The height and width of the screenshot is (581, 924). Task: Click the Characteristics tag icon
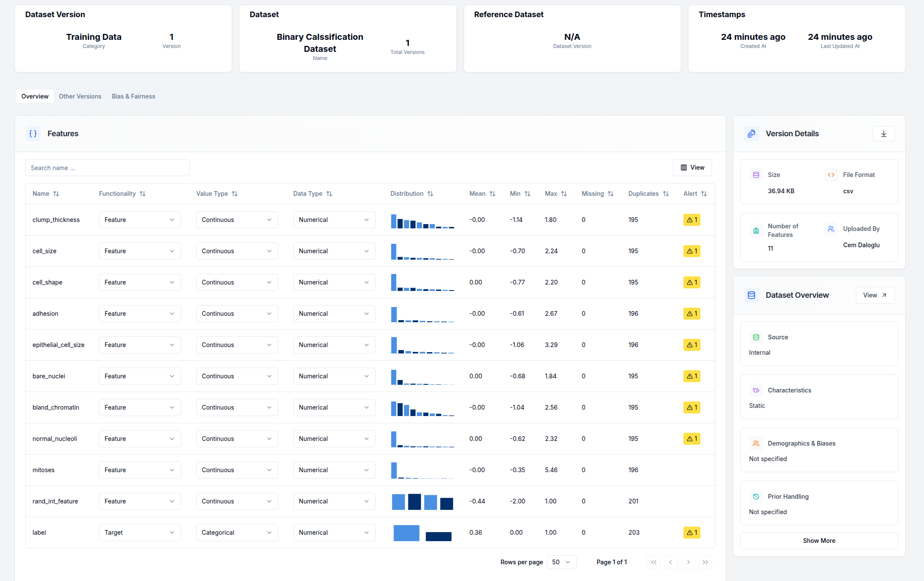(756, 390)
